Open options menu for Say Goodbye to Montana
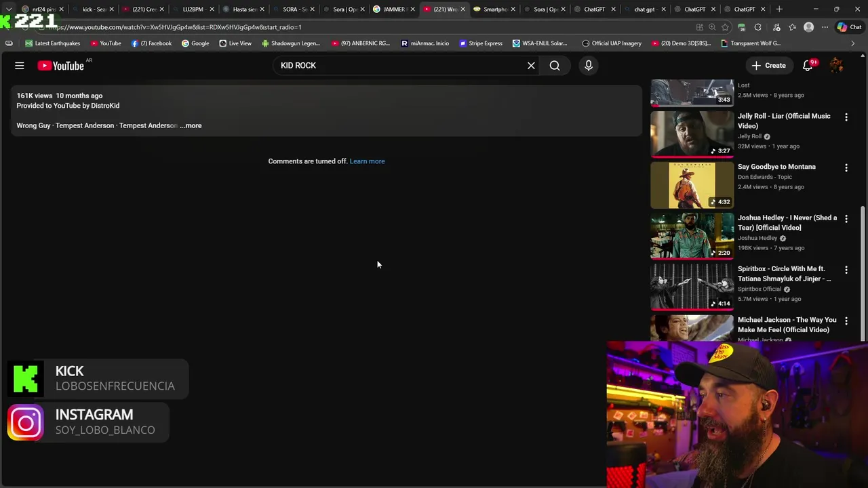868x488 pixels. point(846,168)
